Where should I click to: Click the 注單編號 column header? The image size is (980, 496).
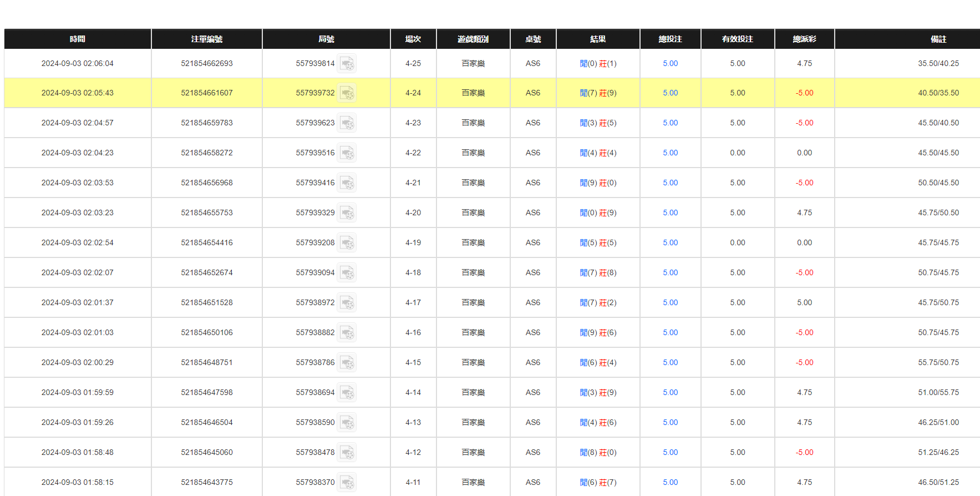207,39
